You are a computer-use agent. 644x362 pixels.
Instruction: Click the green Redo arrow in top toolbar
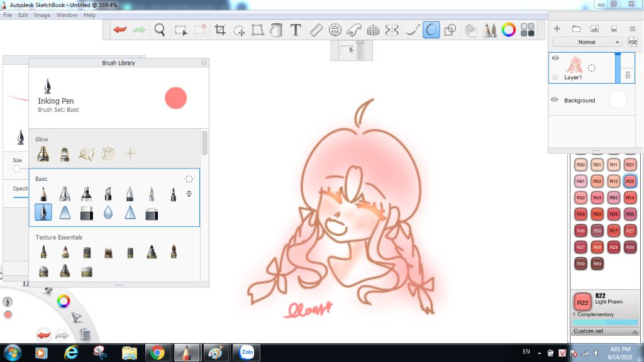click(x=139, y=30)
